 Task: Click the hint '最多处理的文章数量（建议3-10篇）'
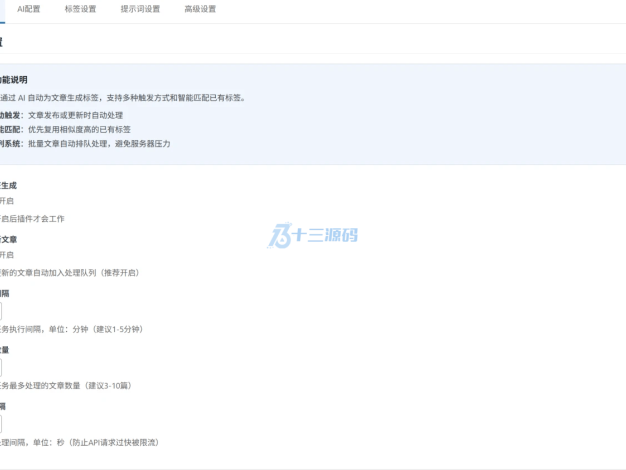tap(69, 386)
